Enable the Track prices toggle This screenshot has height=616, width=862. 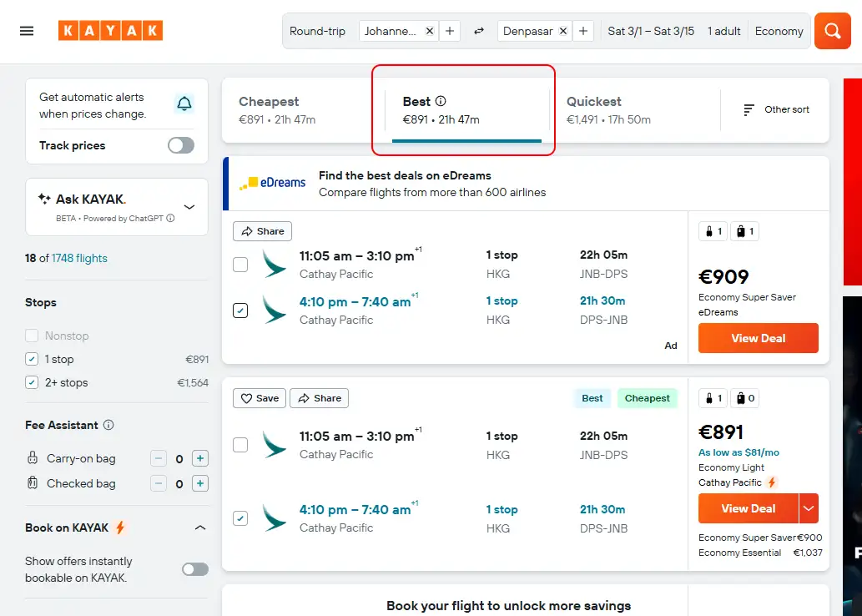tap(180, 144)
